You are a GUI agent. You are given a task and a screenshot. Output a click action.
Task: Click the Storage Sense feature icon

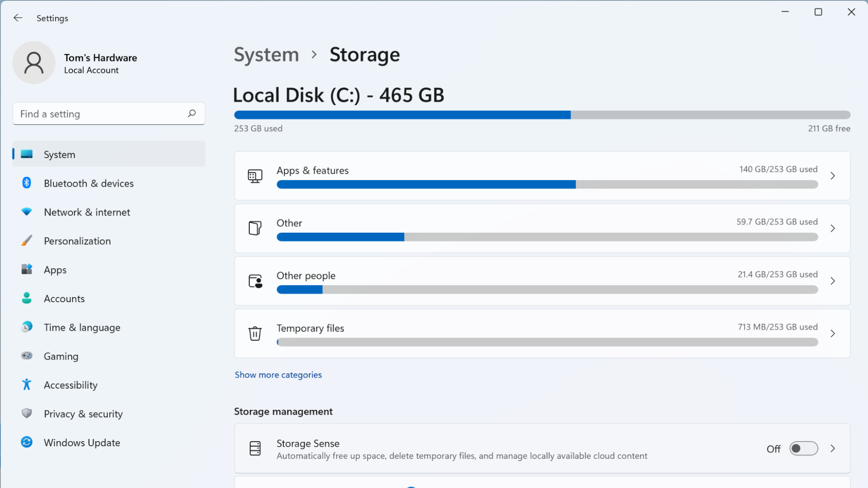click(x=255, y=448)
